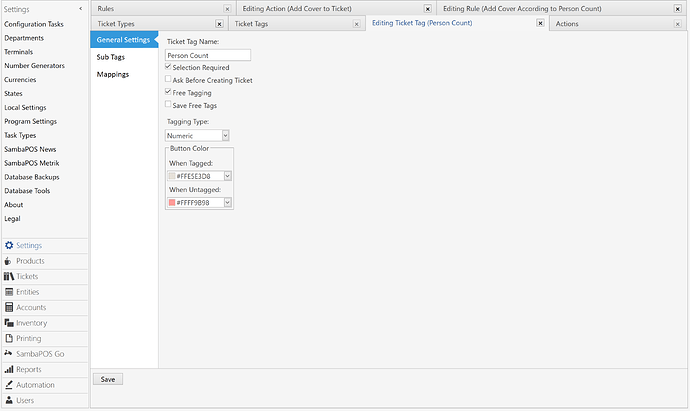Click the Save button
This screenshot has height=411, width=690.
tap(108, 379)
